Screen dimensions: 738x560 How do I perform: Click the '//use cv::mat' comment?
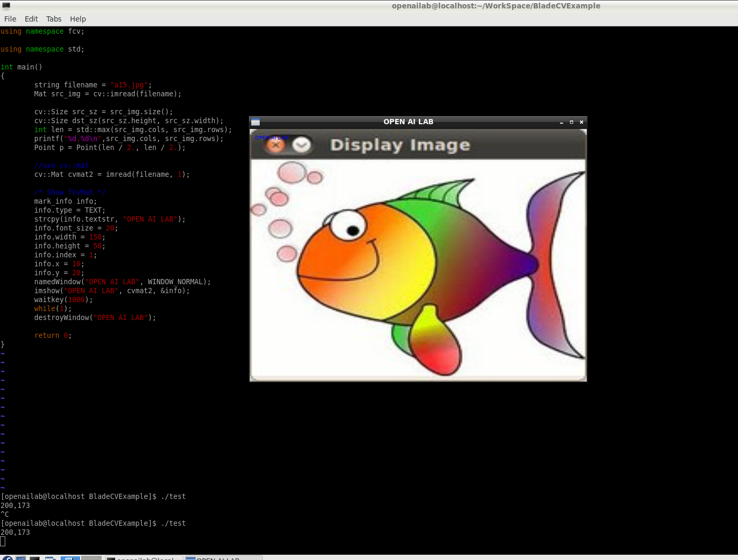62,165
